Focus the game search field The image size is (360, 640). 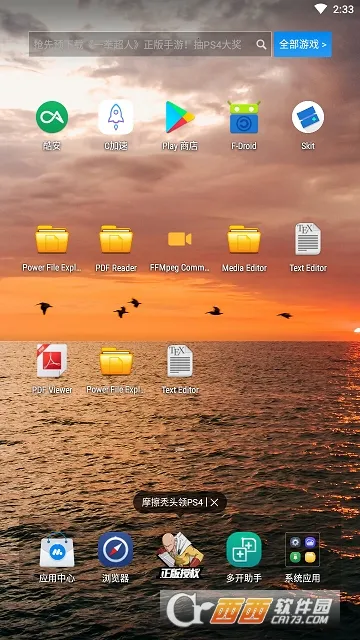150,44
